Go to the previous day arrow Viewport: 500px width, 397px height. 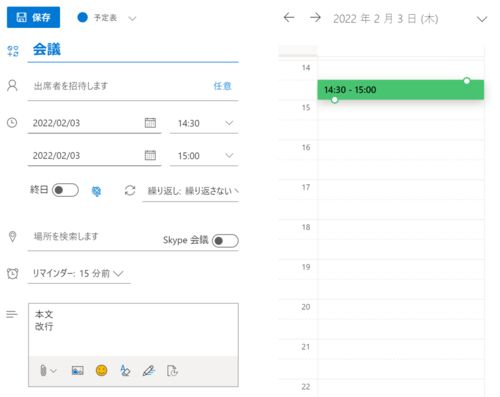289,17
